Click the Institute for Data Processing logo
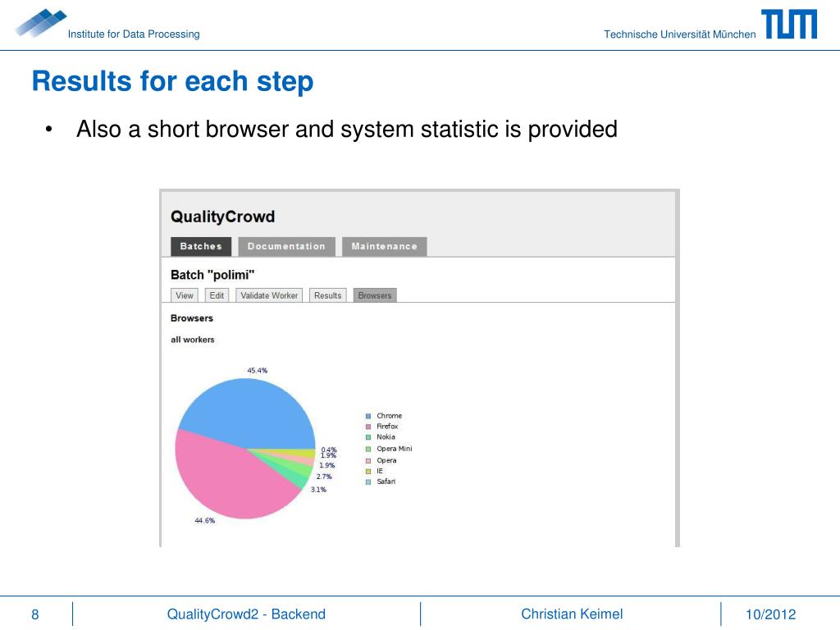 tap(41, 23)
